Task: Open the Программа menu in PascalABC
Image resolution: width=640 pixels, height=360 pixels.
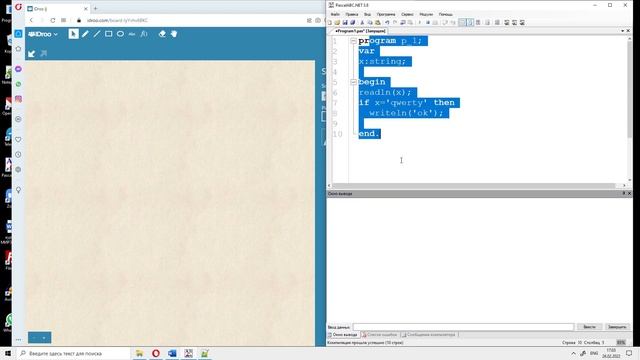Action: (386, 14)
